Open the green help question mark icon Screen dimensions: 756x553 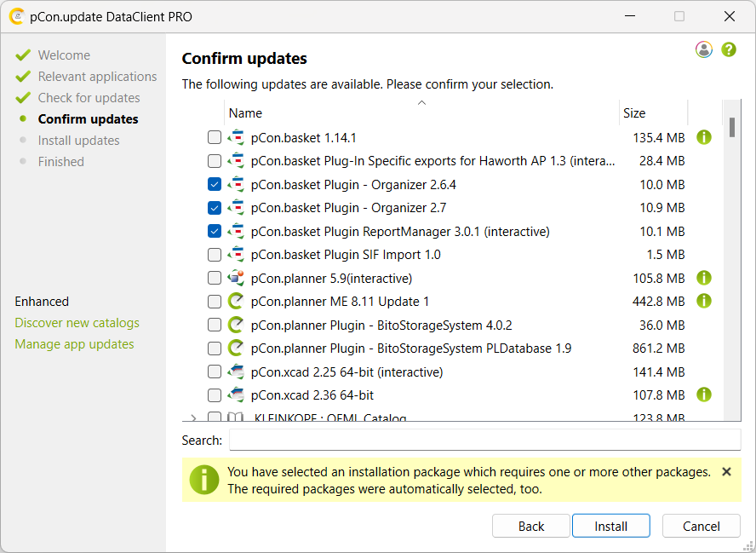pos(729,49)
